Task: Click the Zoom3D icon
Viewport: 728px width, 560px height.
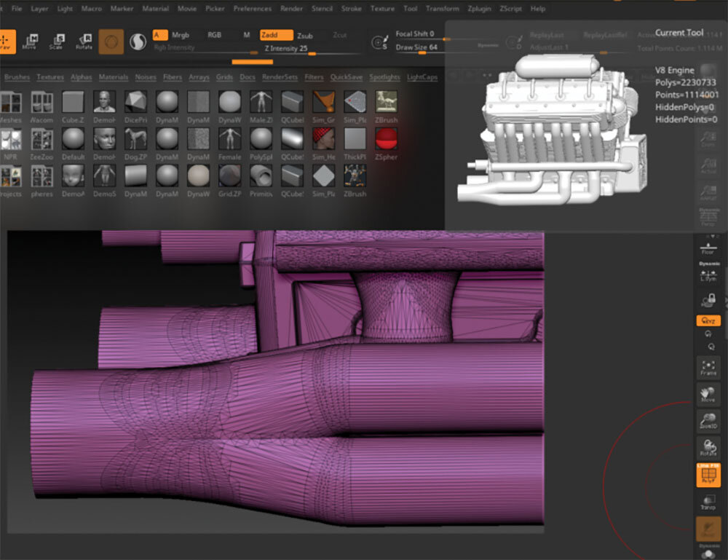Action: point(708,421)
